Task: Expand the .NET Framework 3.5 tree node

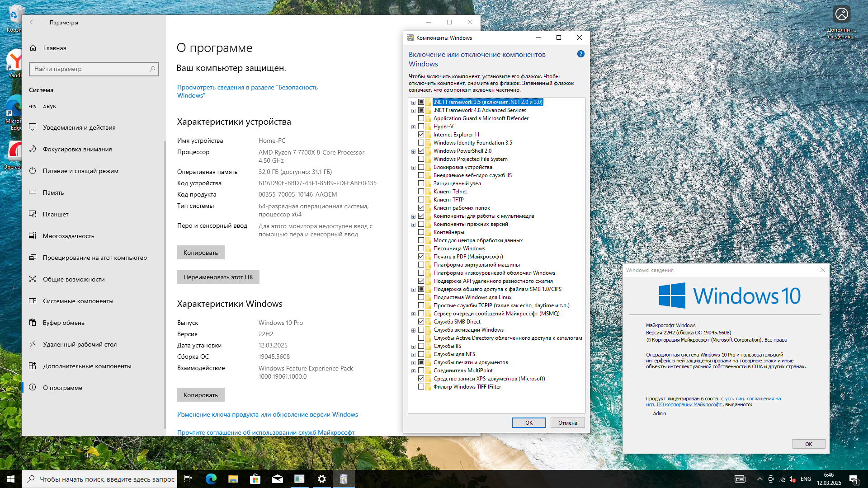Action: pos(413,103)
